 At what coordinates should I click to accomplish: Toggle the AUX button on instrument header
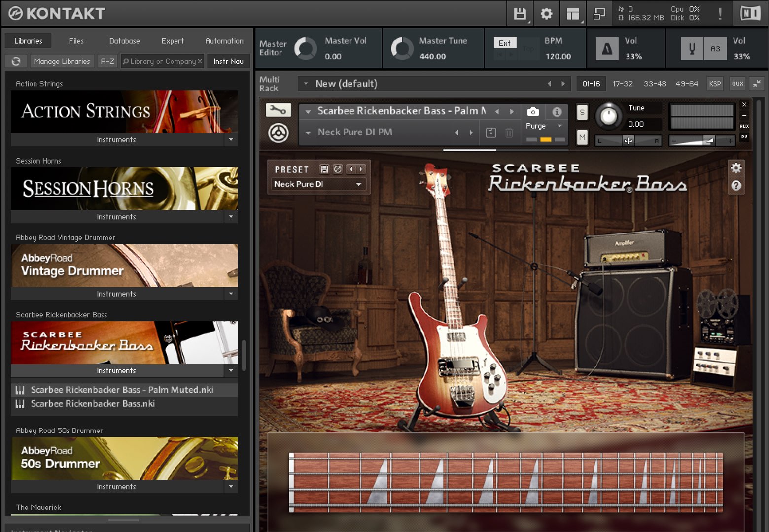(x=744, y=126)
